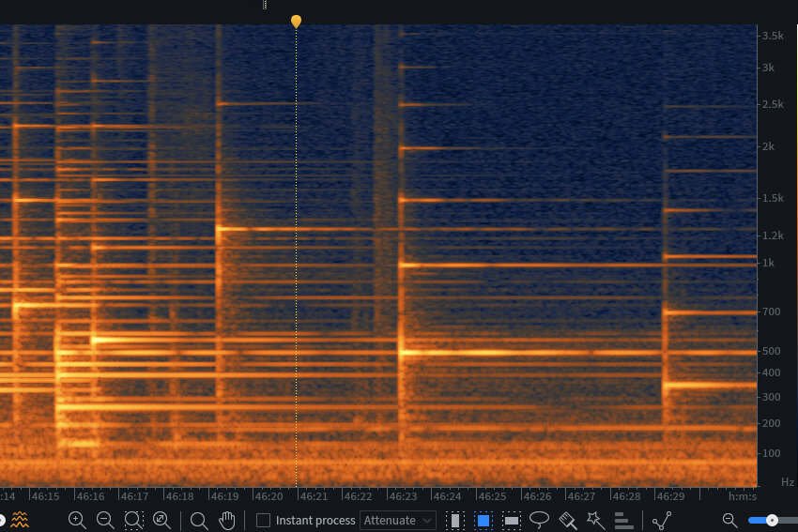
Task: Select the Magic Wand tool
Action: pyautogui.click(x=595, y=520)
